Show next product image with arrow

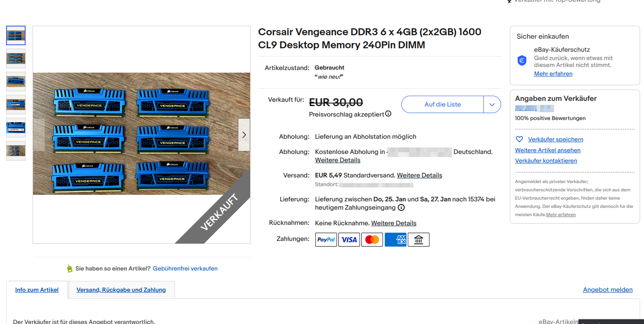244,135
